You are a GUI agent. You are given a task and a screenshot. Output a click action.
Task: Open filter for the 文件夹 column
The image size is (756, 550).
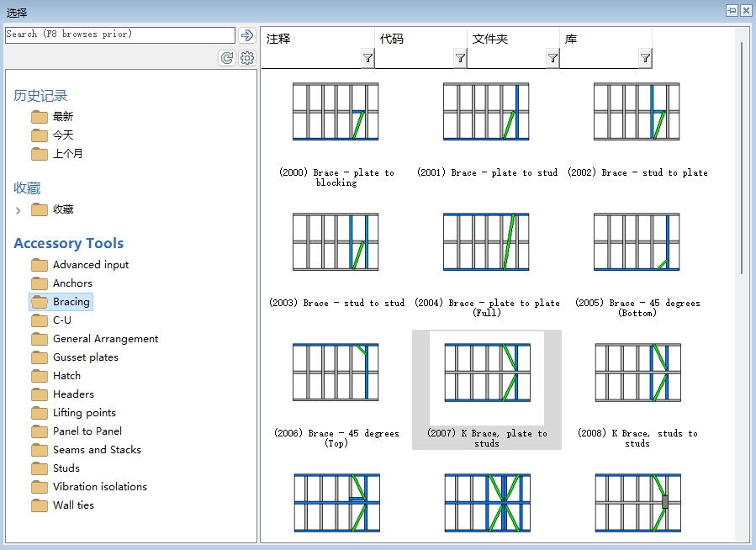(x=553, y=58)
